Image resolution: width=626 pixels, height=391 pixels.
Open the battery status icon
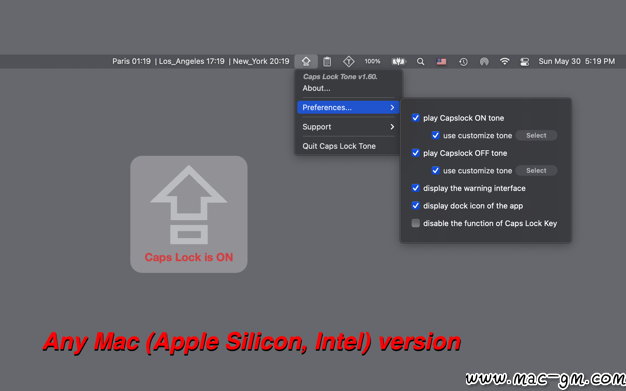point(399,62)
